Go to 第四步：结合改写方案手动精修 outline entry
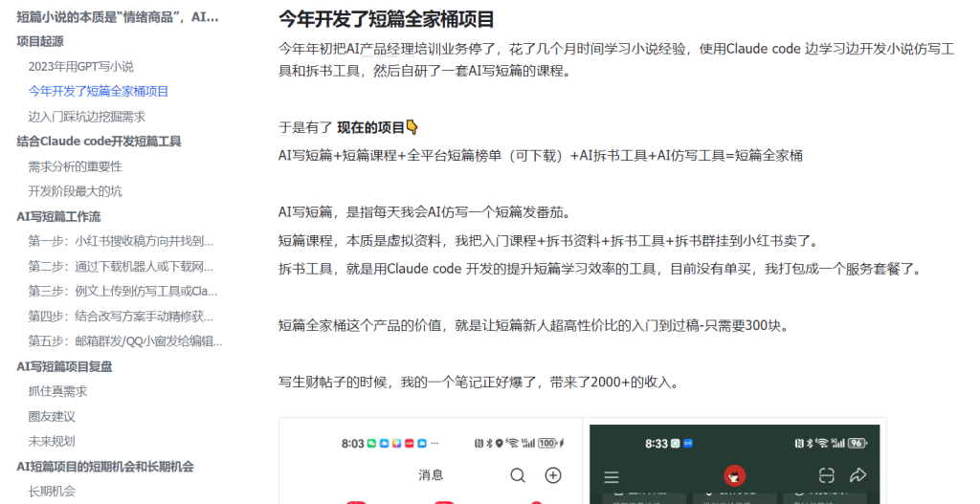Viewport: 980px width, 504px height. pyautogui.click(x=121, y=317)
